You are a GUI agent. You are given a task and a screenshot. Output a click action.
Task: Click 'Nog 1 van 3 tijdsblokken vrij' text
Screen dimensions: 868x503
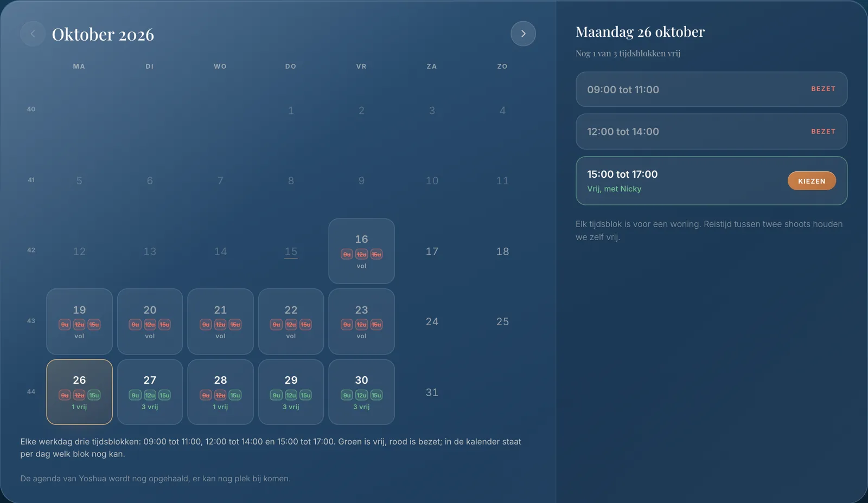tap(628, 53)
